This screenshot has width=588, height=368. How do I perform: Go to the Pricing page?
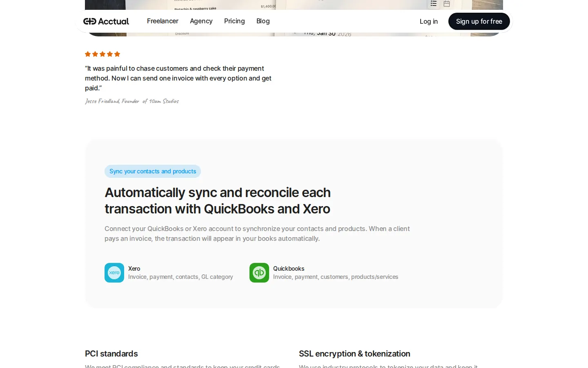[234, 21]
